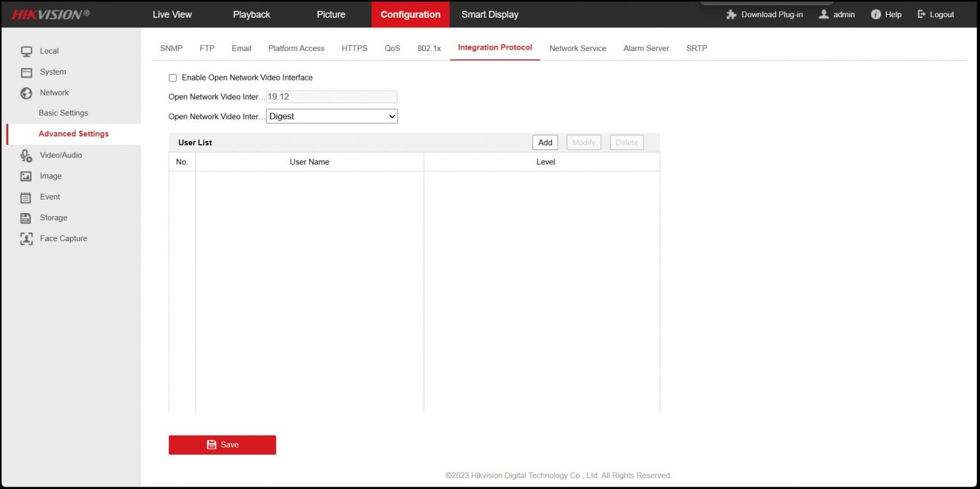
Task: Open the Smart Display menu
Action: click(x=489, y=14)
